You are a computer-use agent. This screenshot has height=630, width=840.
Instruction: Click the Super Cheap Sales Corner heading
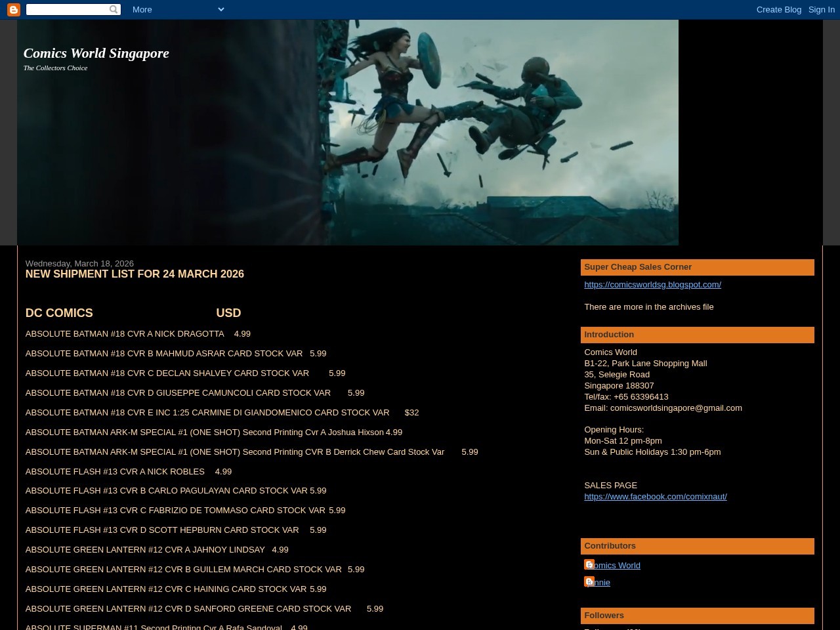coord(637,267)
